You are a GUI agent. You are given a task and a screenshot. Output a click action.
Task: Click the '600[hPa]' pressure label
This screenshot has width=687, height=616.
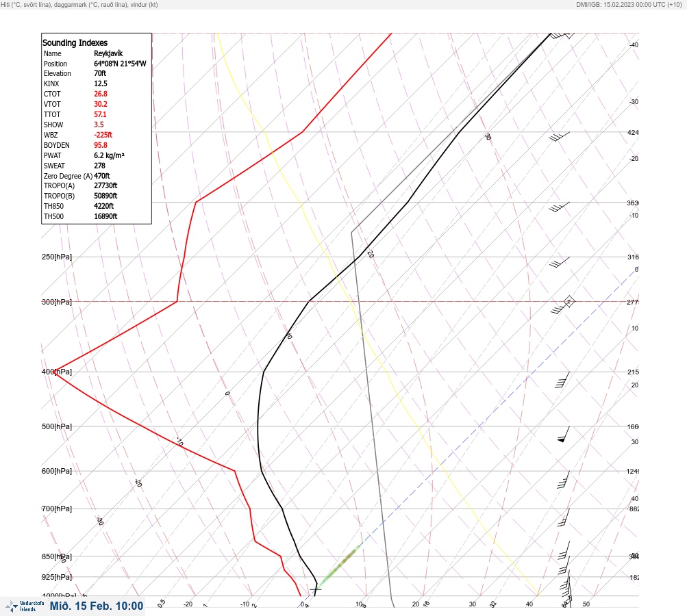pos(57,471)
